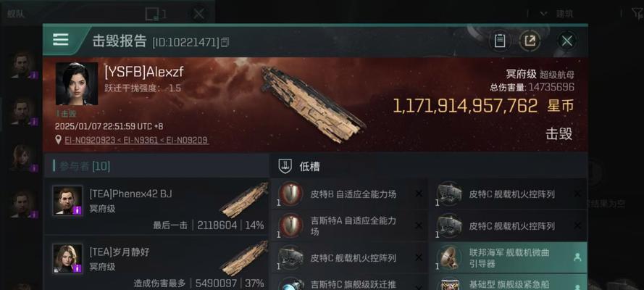This screenshot has height=290, width=644.
Task: Open Phenex42 BJ participant portrait
Action: (67, 200)
